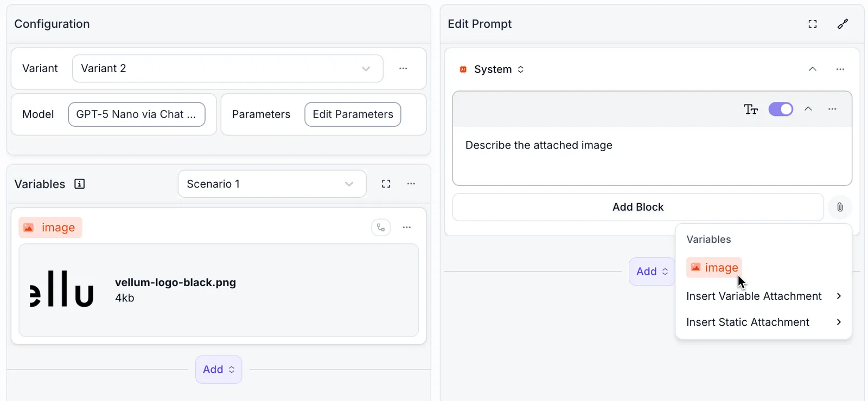This screenshot has width=868, height=401.
Task: Click the Variables info icon
Action: (x=80, y=184)
